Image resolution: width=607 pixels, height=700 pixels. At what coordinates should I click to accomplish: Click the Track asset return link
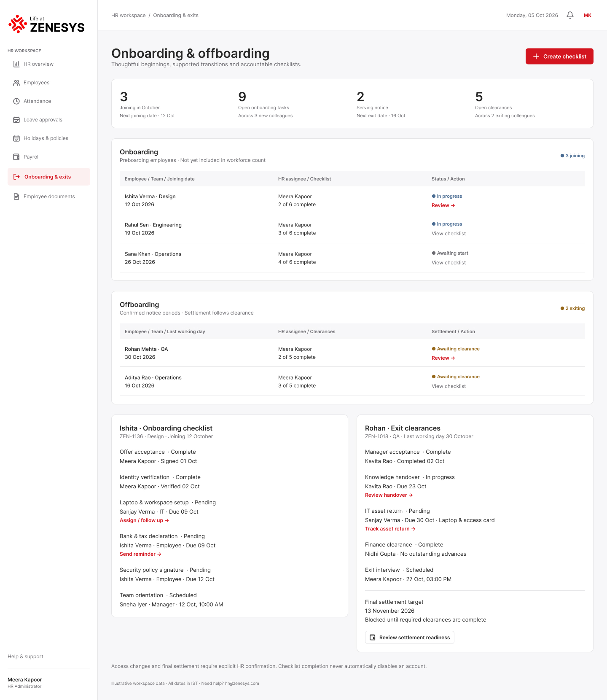tap(390, 529)
